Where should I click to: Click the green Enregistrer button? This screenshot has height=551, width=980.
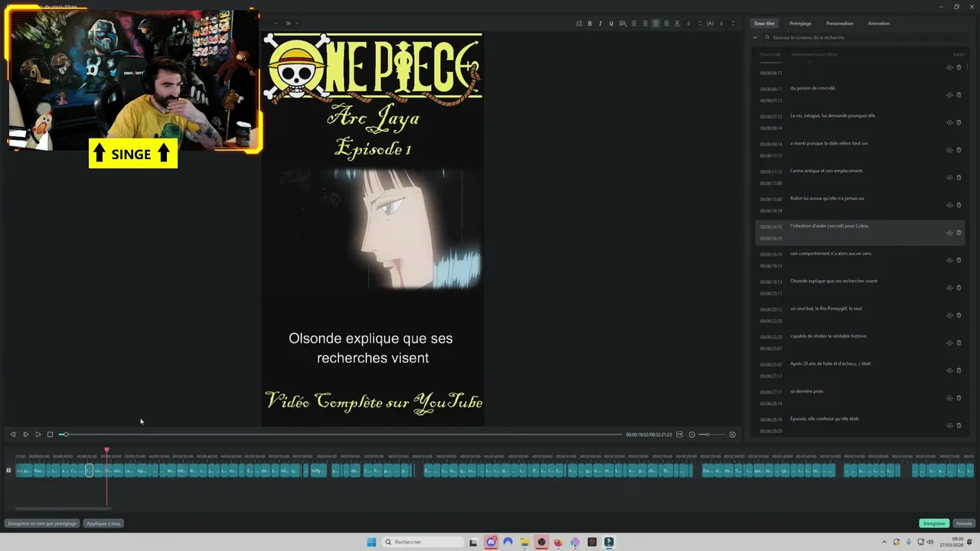pyautogui.click(x=934, y=523)
